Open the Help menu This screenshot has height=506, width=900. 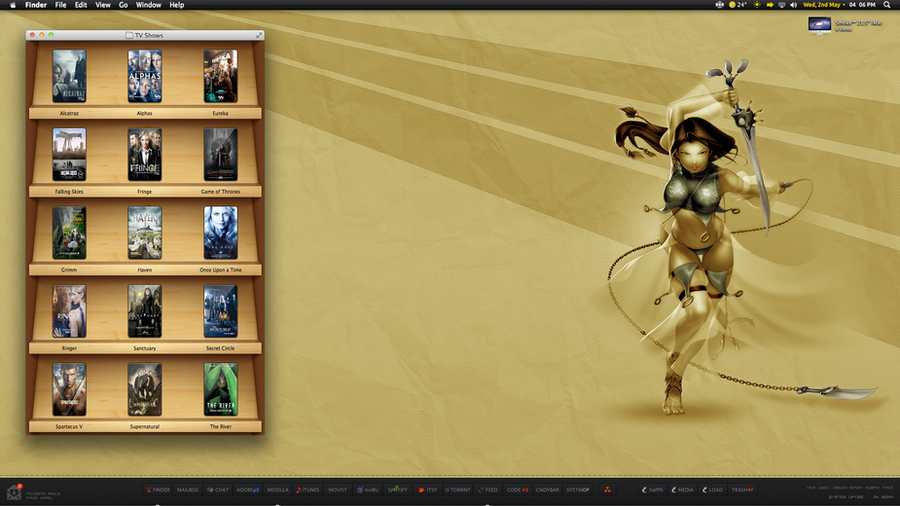[x=177, y=5]
